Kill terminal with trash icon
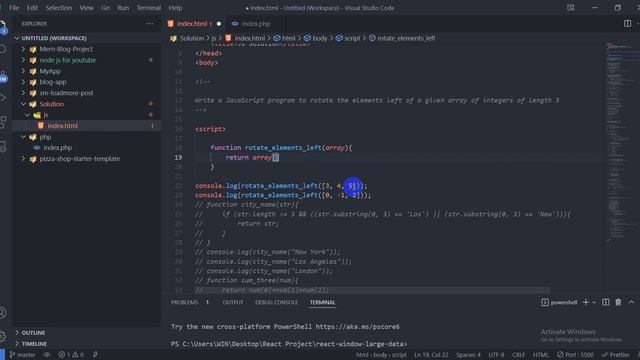The height and width of the screenshot is (360, 640). [x=618, y=302]
